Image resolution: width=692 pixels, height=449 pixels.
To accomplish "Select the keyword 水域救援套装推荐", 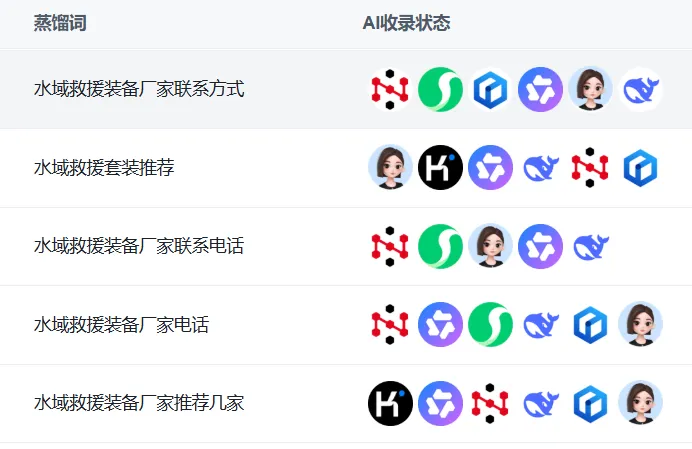I will click(104, 168).
